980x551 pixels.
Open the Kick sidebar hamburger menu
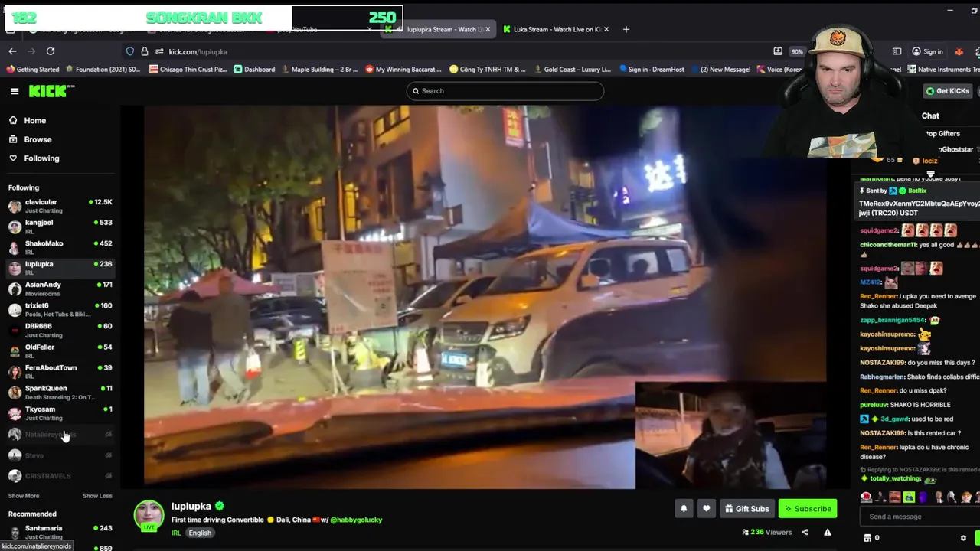(15, 91)
